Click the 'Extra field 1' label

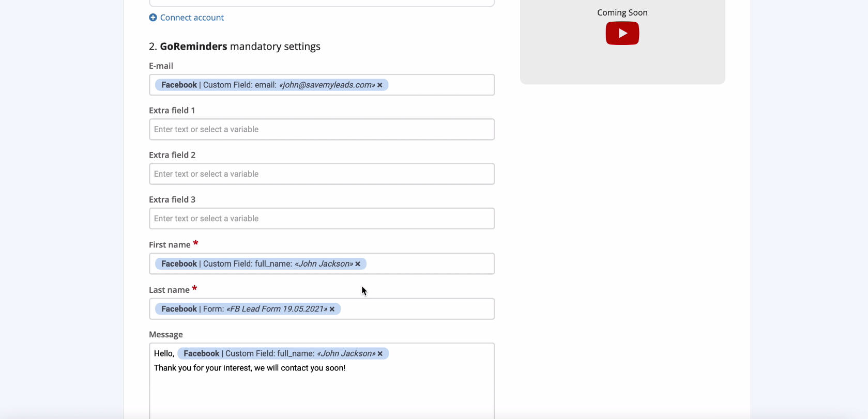point(172,111)
